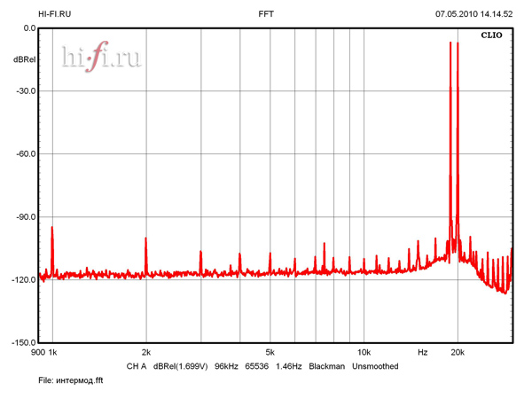The height and width of the screenshot is (399, 532).
Task: Click the -90.0 y-axis tick label
Action: click(x=24, y=216)
